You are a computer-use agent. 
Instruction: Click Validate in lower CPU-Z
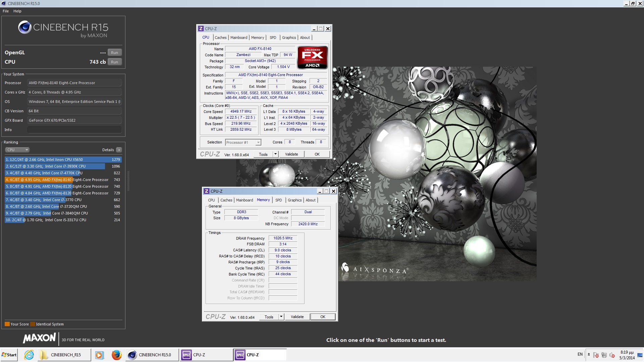click(297, 317)
